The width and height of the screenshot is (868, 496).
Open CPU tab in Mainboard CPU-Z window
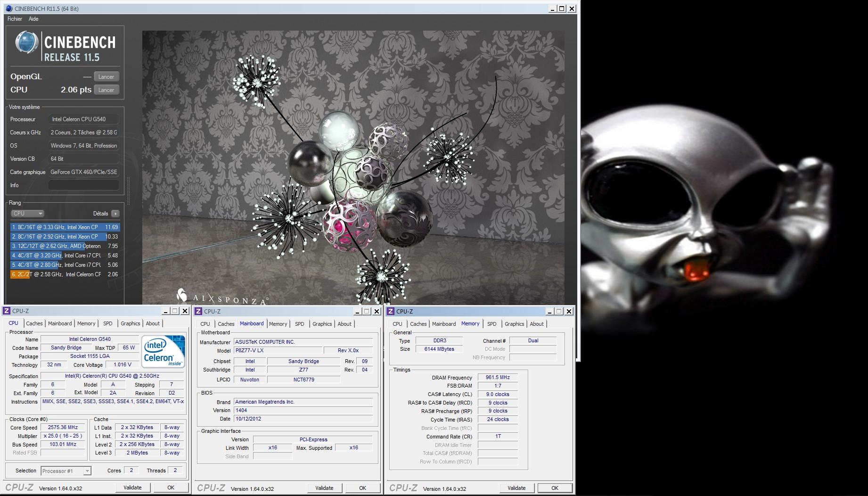point(205,324)
